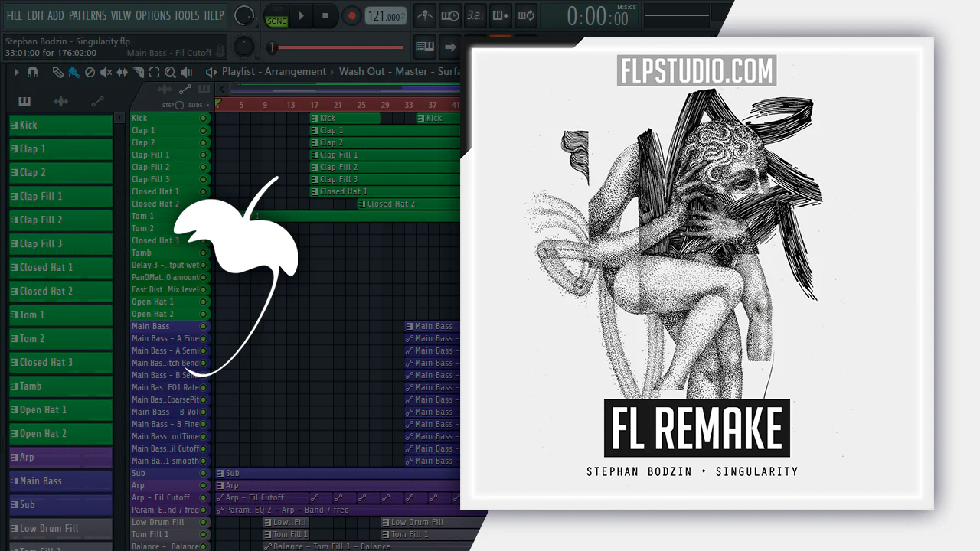Show patterns in the picker panel
The width and height of the screenshot is (980, 551).
(24, 101)
